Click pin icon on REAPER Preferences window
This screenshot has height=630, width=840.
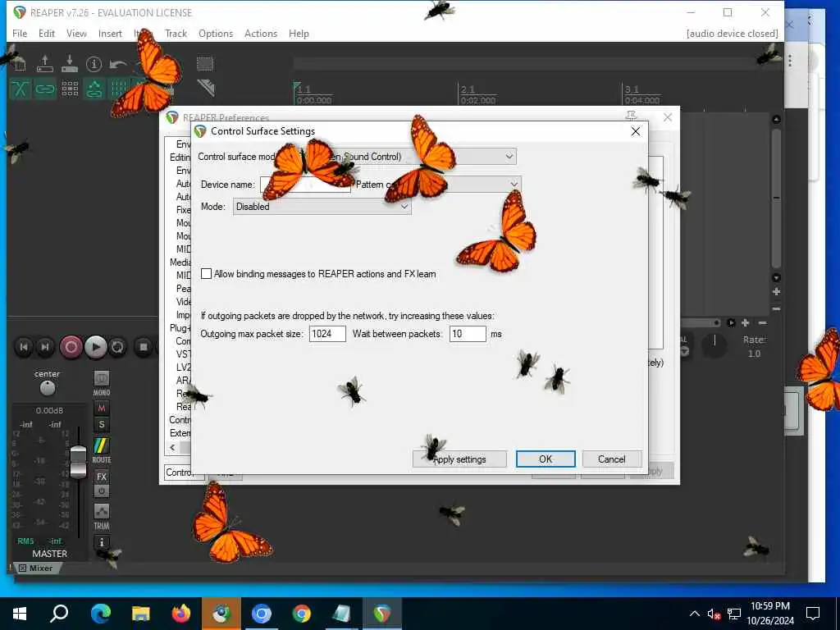(x=631, y=116)
